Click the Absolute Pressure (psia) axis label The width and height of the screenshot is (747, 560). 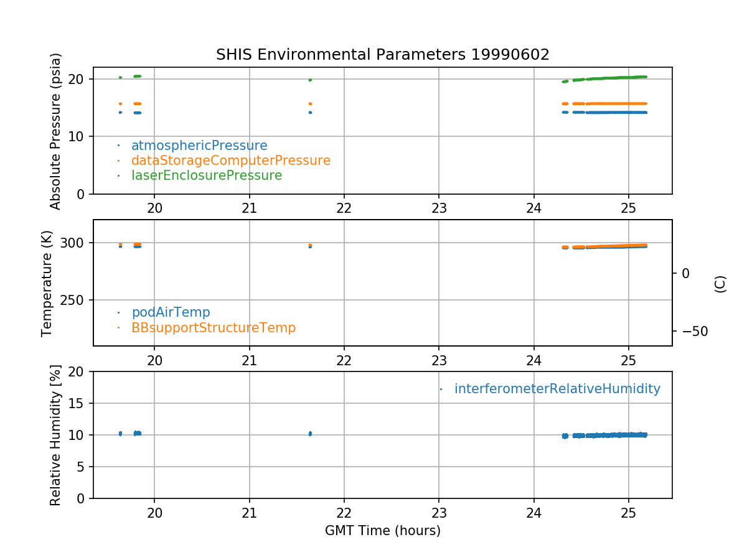(x=56, y=131)
